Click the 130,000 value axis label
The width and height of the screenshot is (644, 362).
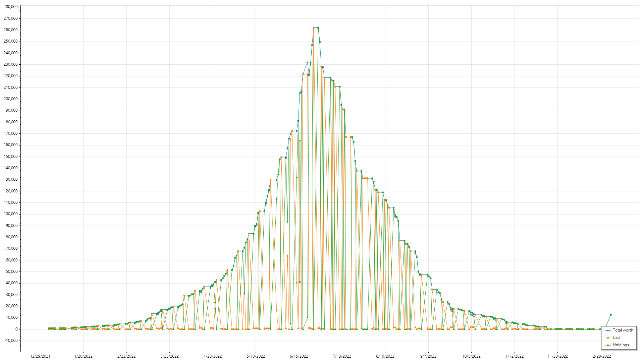[x=11, y=179]
